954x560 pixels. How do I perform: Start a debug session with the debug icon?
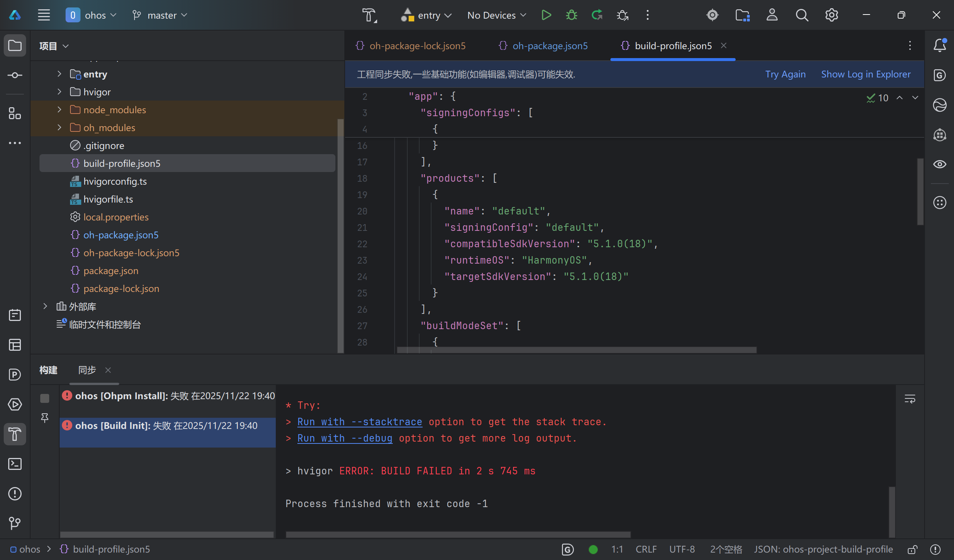pos(571,15)
